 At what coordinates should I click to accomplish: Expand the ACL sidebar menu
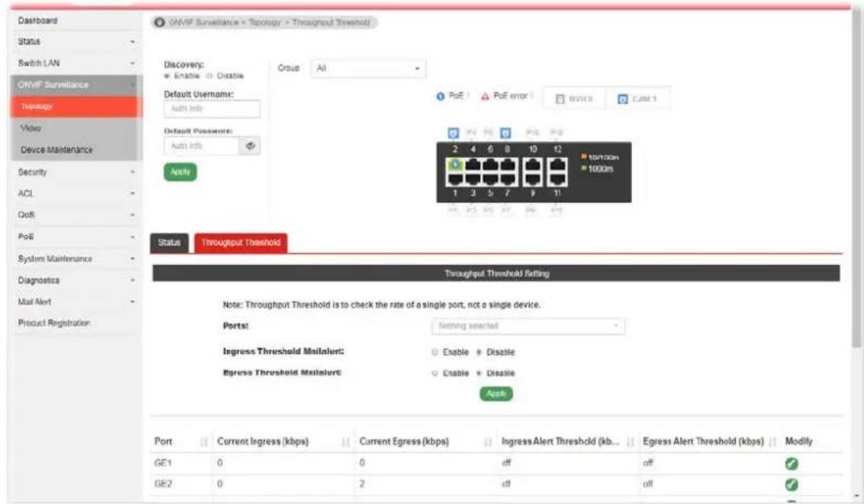[x=76, y=193]
